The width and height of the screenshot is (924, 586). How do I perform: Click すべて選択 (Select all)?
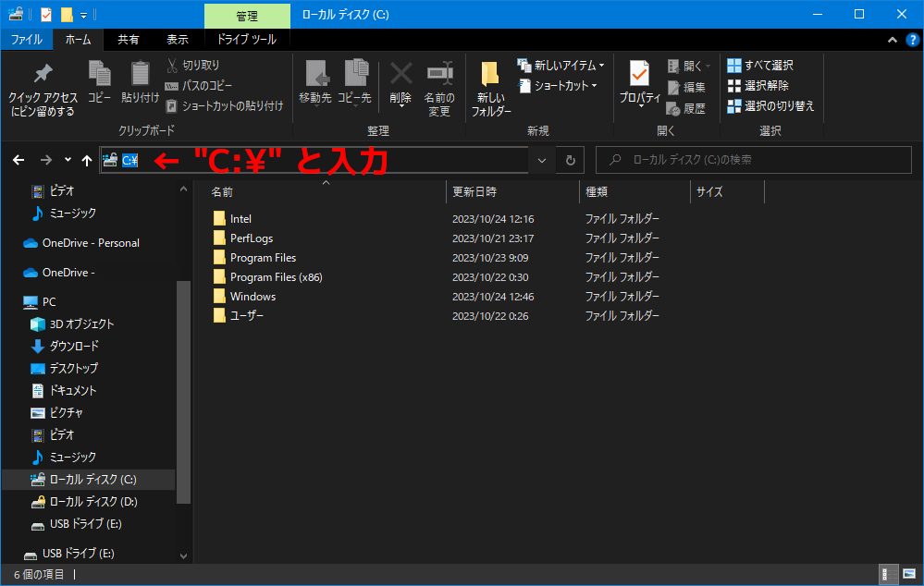pos(760,66)
